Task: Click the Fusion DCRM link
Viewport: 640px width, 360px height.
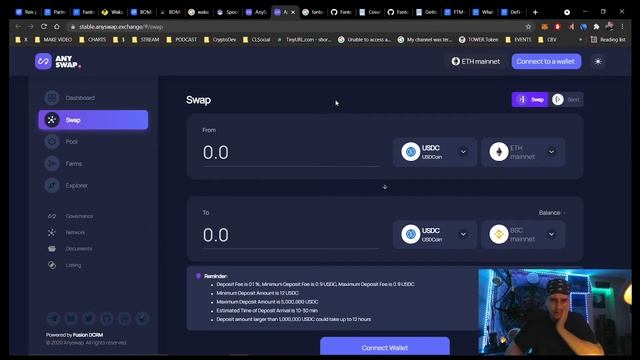Action: 88,335
